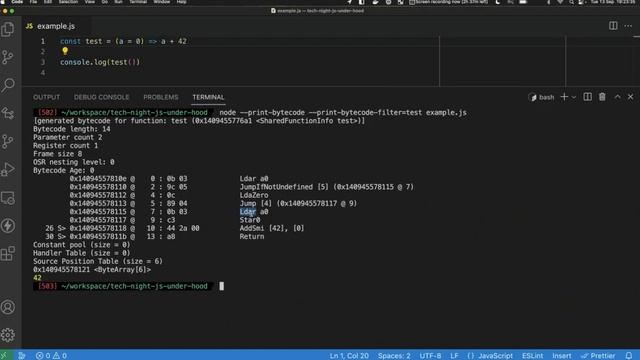The image size is (640, 360).
Task: Open the Explorer view in activity bar
Action: 8,29
